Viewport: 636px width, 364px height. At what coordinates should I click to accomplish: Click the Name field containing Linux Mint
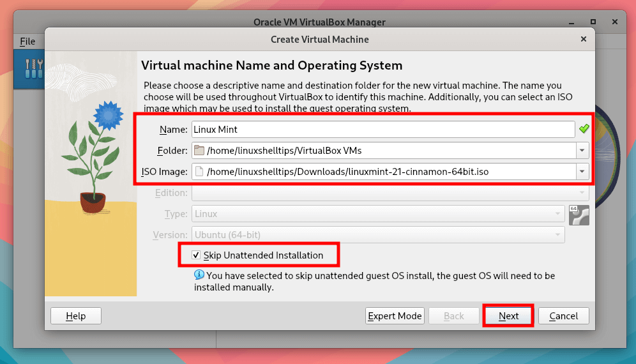[x=383, y=130]
